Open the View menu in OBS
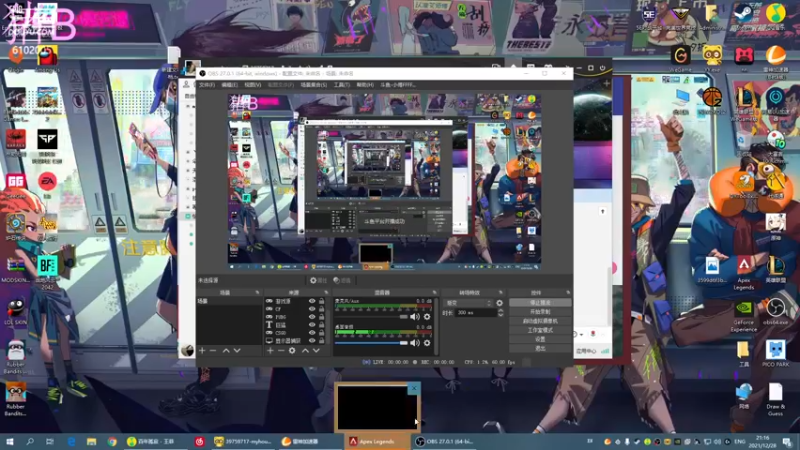Image resolution: width=800 pixels, height=450 pixels. click(253, 85)
